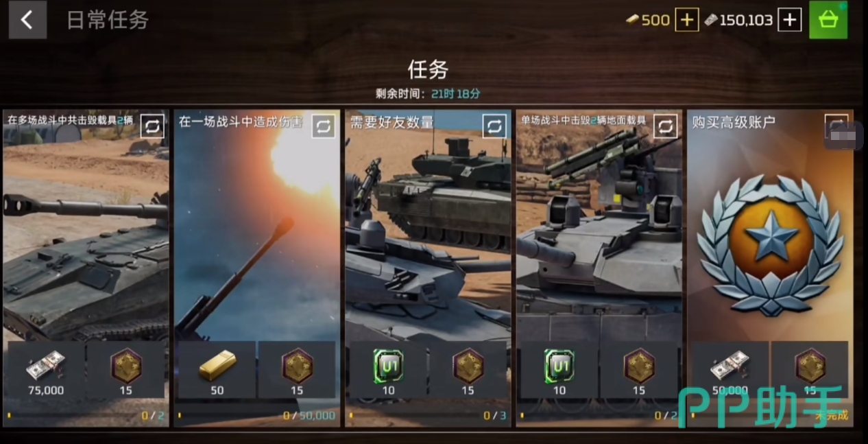Add silver with the white plus button

pos(790,20)
